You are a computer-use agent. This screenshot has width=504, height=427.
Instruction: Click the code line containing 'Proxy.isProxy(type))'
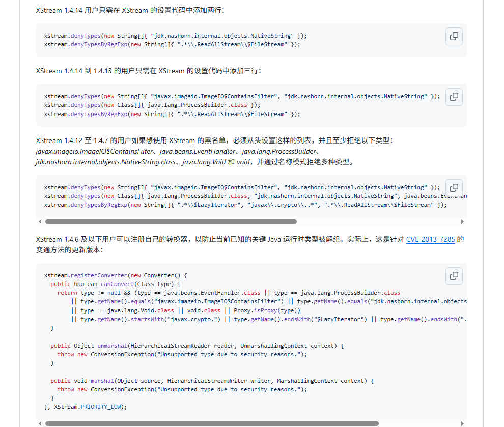tap(185, 310)
